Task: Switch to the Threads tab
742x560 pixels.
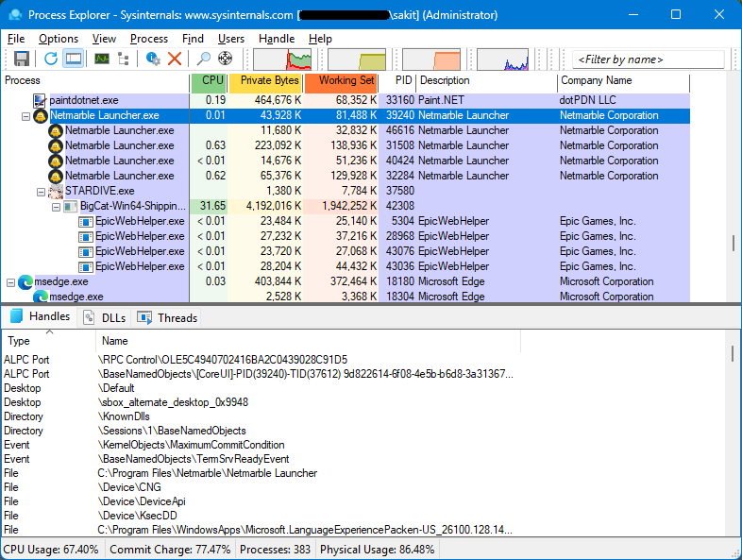Action: pos(166,317)
